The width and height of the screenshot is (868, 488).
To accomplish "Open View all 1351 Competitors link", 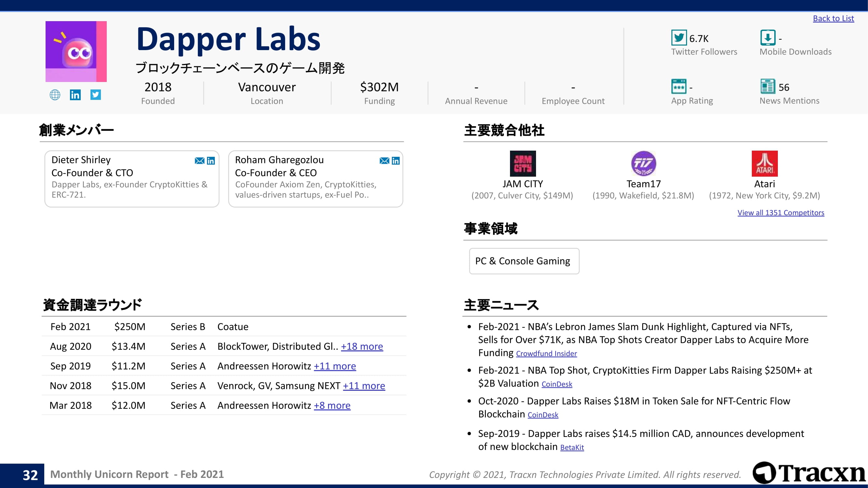I will (x=781, y=212).
